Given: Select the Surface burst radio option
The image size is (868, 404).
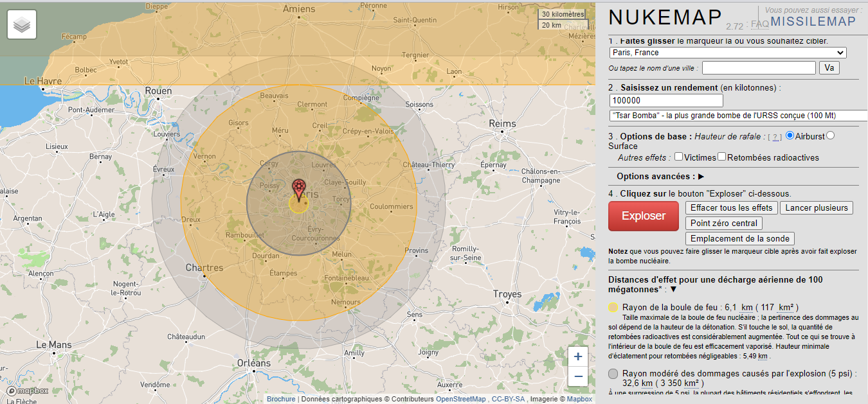Looking at the screenshot, I should pyautogui.click(x=830, y=136).
